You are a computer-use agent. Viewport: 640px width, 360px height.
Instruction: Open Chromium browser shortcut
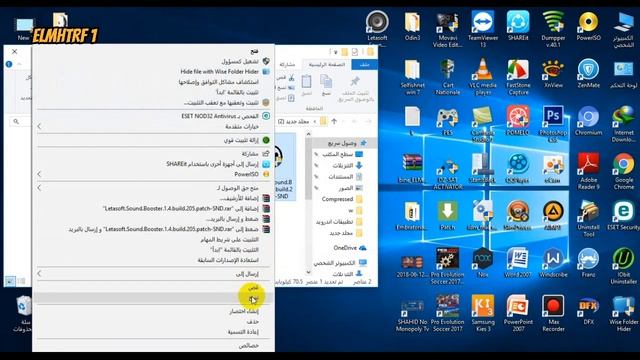[x=588, y=121]
